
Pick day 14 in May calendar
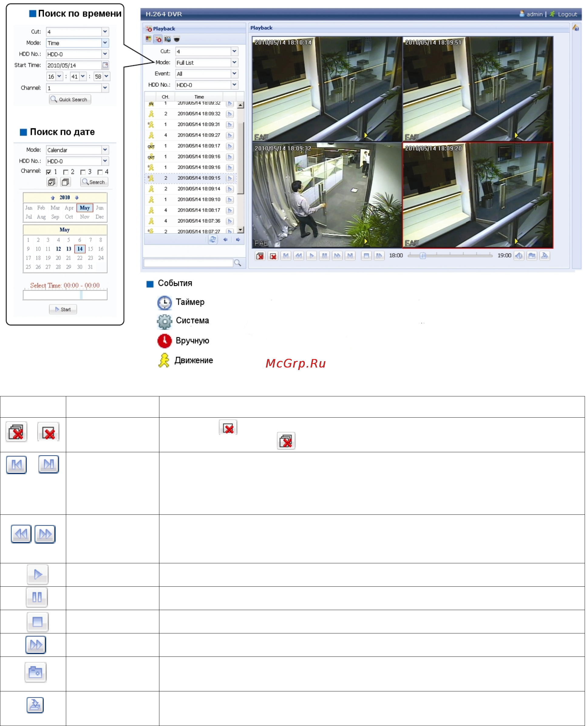coord(80,249)
